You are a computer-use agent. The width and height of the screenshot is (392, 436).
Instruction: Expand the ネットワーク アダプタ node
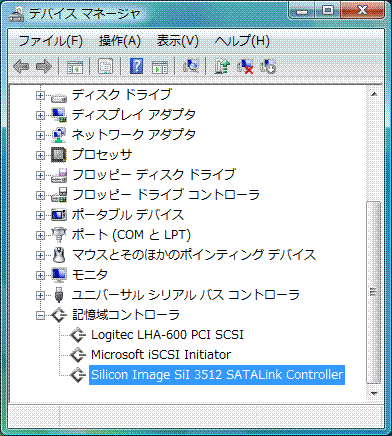point(40,135)
